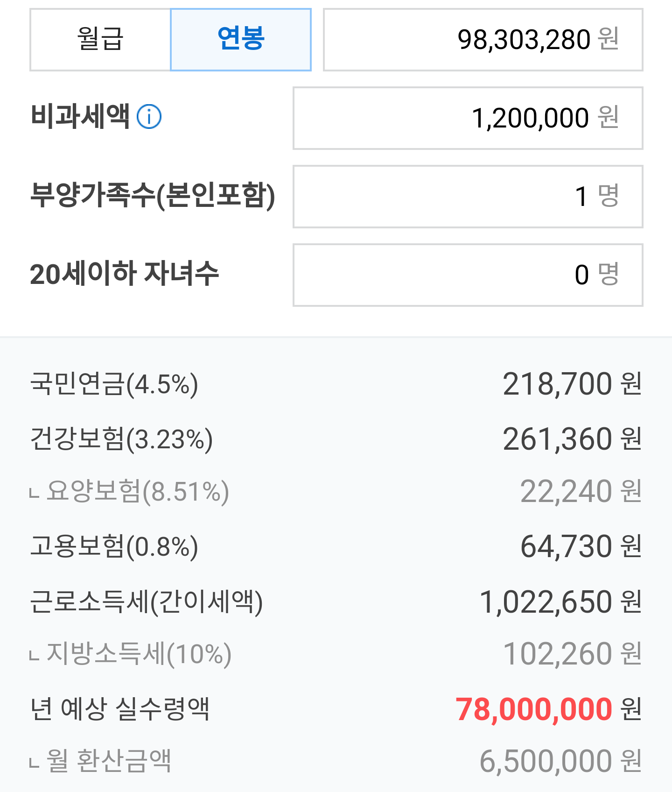Click the 비과세액 info icon
The width and height of the screenshot is (672, 792).
click(149, 117)
